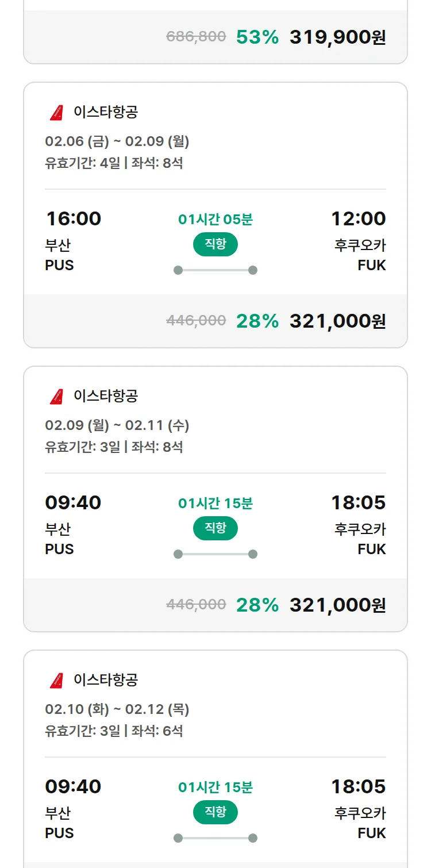The image size is (431, 868).
Task: Tap the 직항 badge under 01시간 05분
Action: point(215,244)
